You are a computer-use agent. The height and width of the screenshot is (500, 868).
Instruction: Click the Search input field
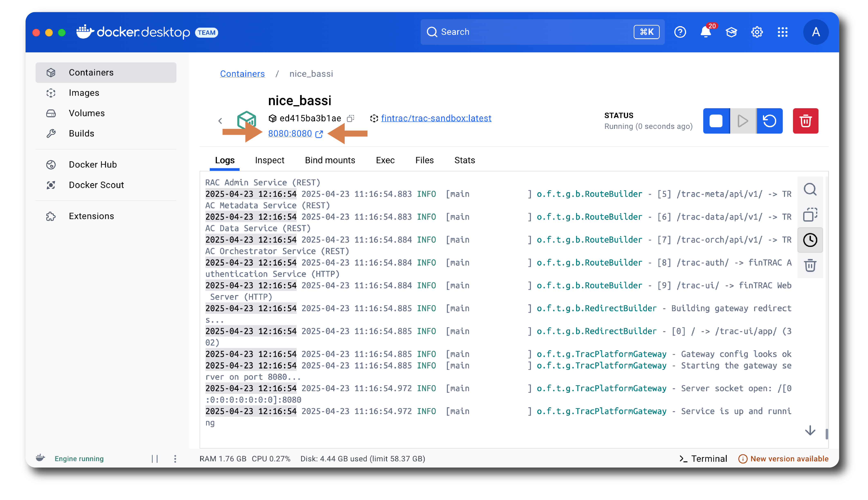528,32
